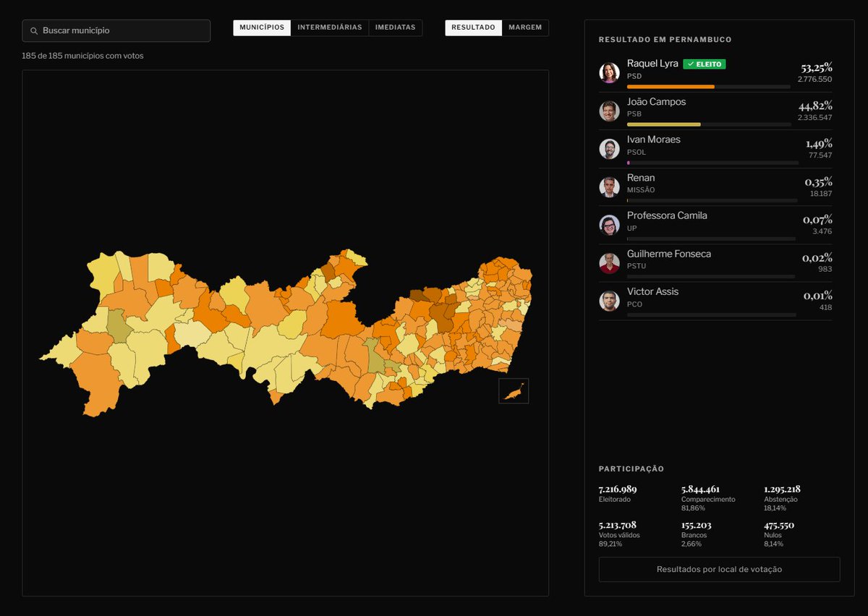Click Raquel Lyra's orange vote bar

click(x=671, y=87)
